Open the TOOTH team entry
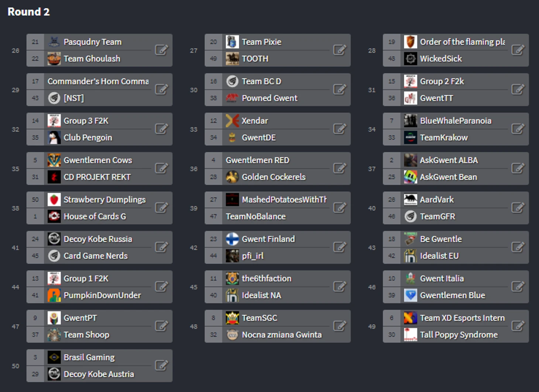 pyautogui.click(x=255, y=59)
